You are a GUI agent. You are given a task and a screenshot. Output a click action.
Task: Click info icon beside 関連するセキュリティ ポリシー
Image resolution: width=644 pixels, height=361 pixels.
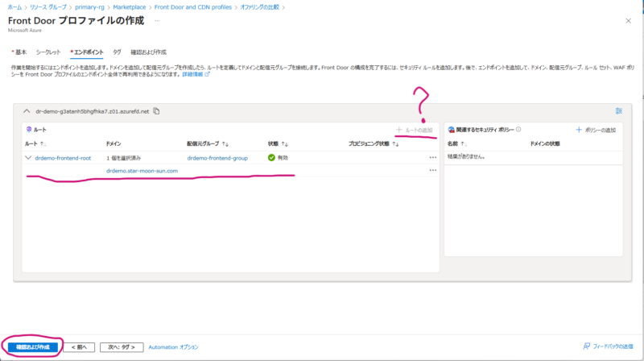tap(518, 130)
